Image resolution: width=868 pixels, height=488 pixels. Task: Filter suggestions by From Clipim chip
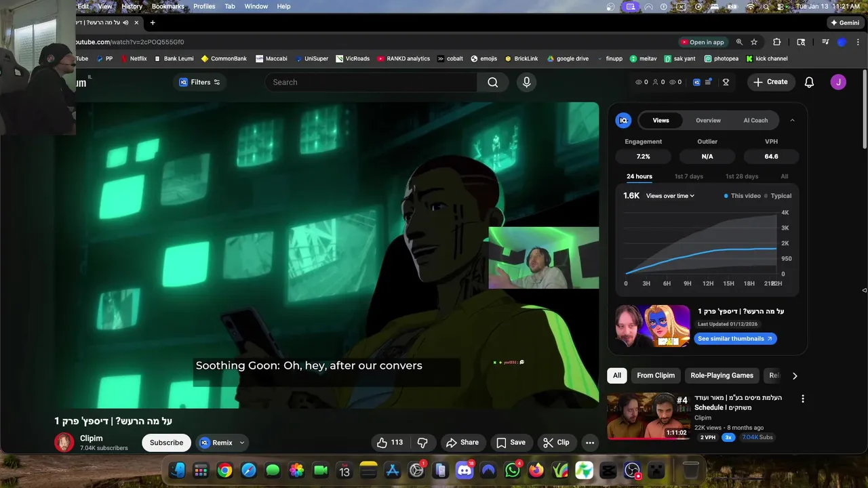click(x=656, y=375)
